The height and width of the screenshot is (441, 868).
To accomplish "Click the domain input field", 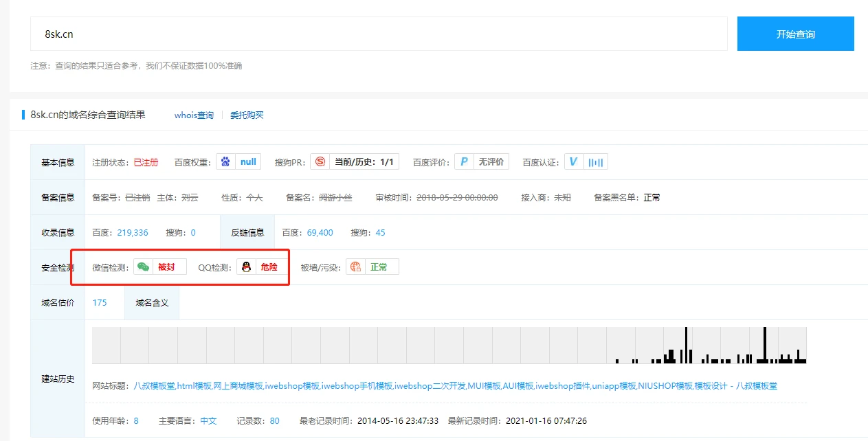I will click(378, 34).
